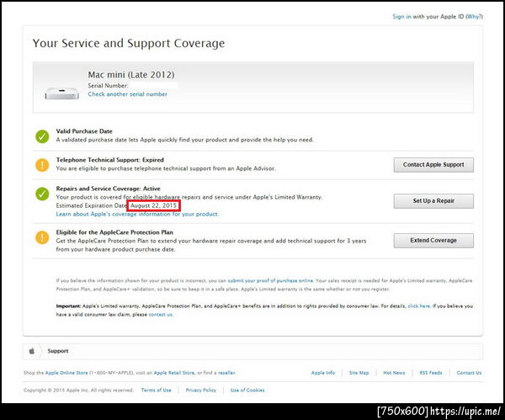505x420 pixels.
Task: Click Your Service and Support Coverage heading
Action: (x=129, y=43)
